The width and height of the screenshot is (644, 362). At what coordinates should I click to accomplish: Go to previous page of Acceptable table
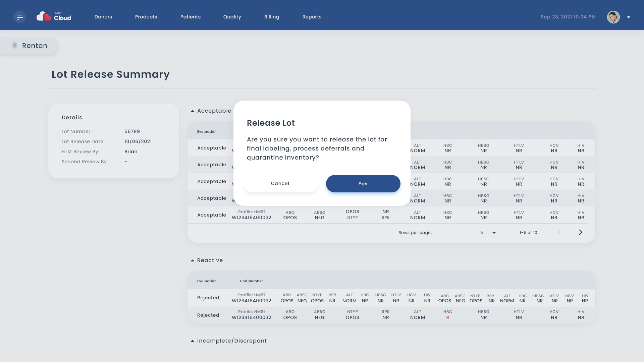[559, 232]
